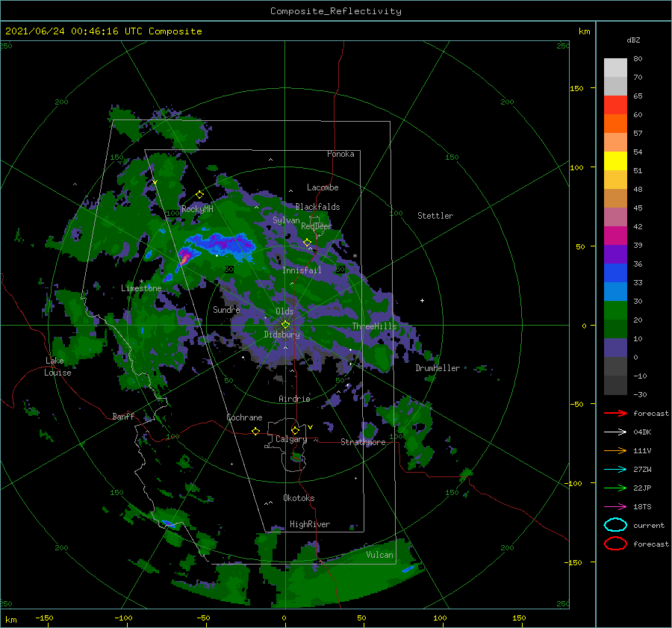
Task: Select yellow diamond marker below RedDeer
Action: tap(308, 243)
